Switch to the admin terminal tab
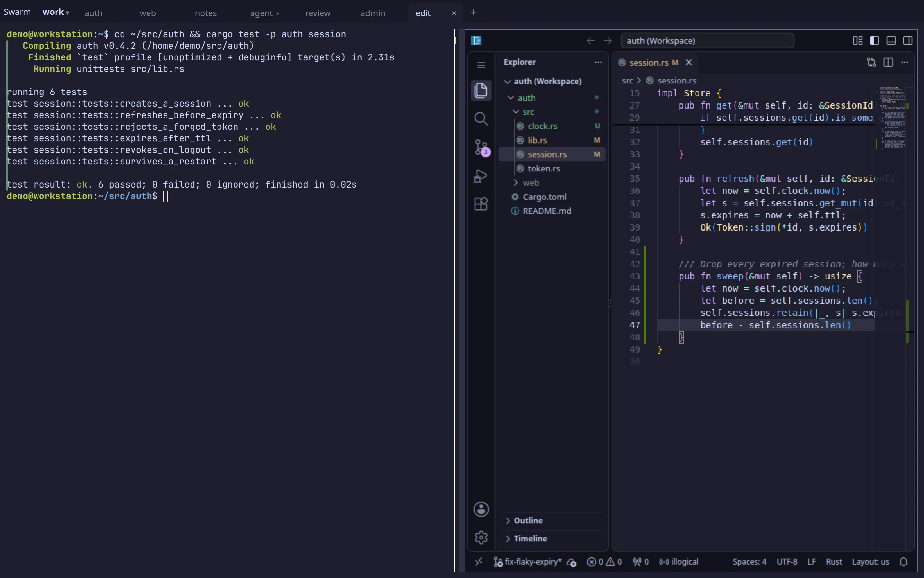 (373, 13)
